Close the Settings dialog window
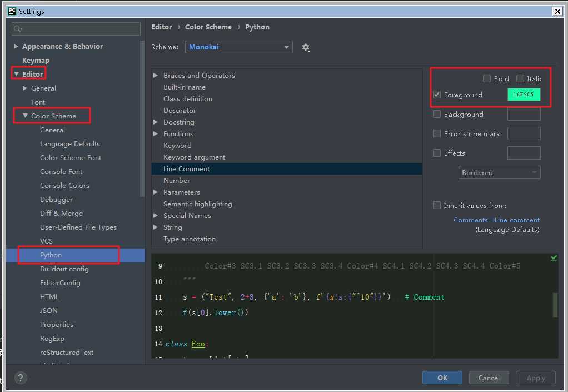Screen dimensions: 568x392 coord(557,11)
